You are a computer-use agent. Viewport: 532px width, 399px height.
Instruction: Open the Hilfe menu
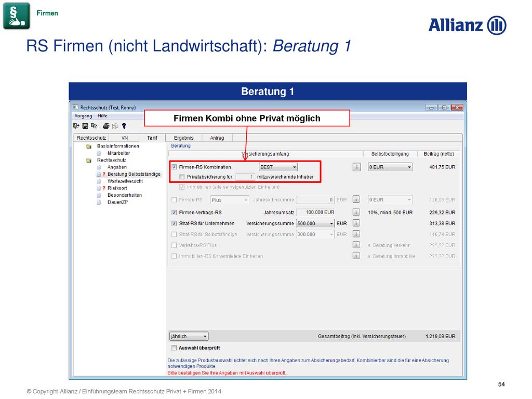[x=102, y=116]
